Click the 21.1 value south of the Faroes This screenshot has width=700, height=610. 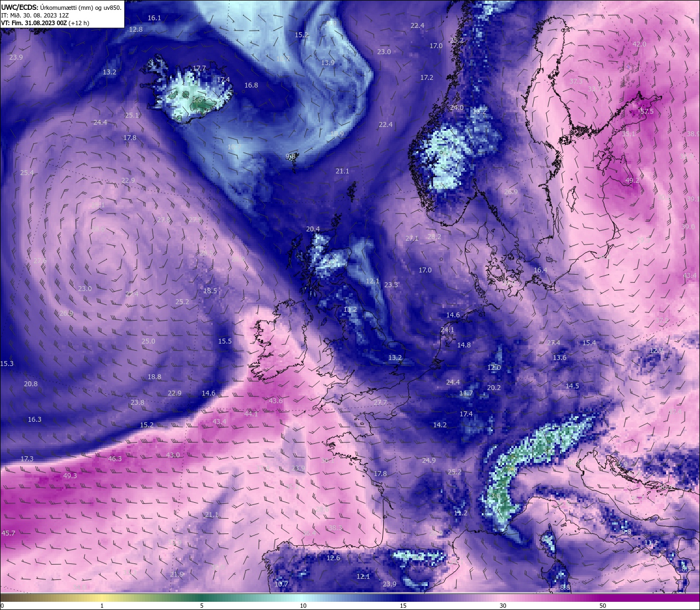[x=342, y=171]
